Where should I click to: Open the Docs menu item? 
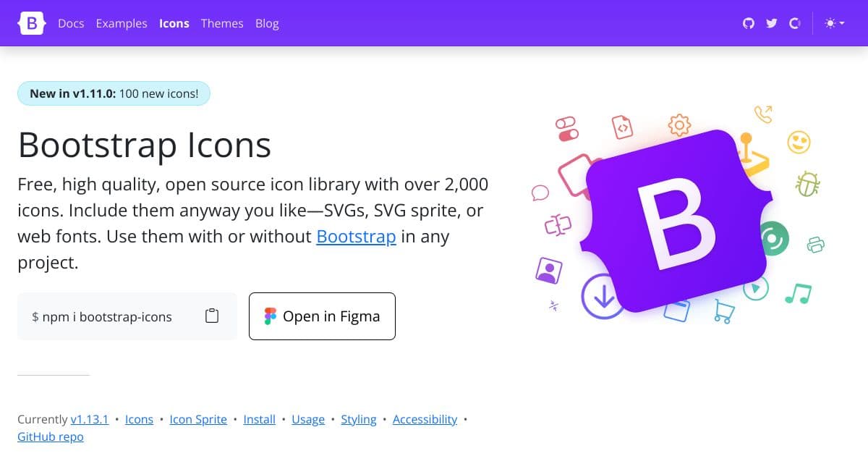70,23
